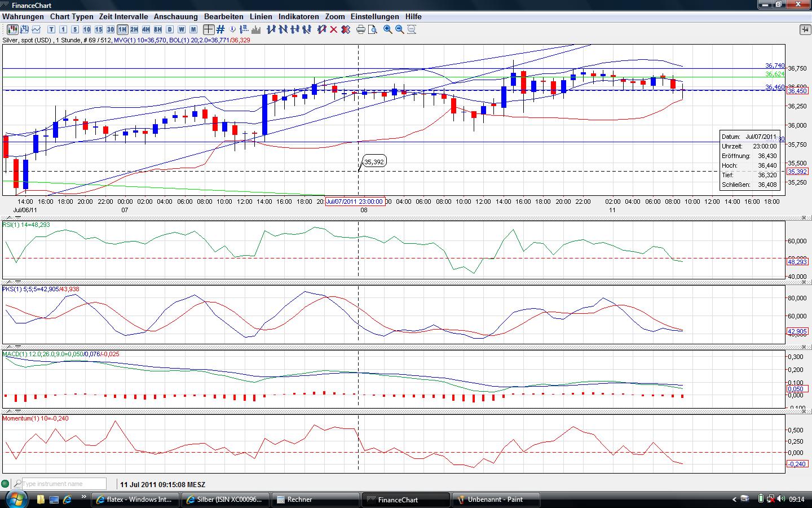Select the 30 minute interval button

tap(111, 29)
